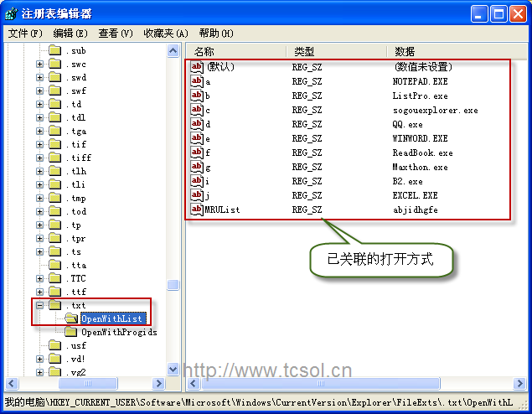This screenshot has width=532, height=414.
Task: Click tree pane scroll left arrow
Action: pos(11,384)
